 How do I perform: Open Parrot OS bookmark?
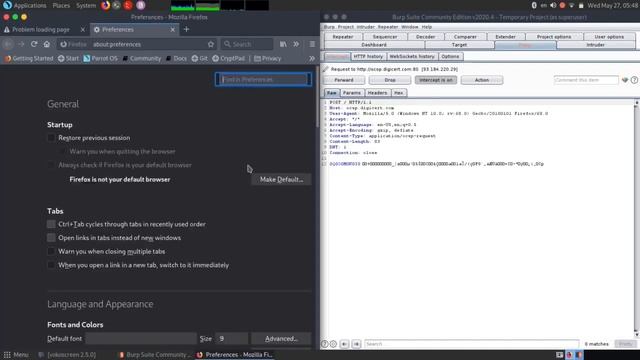pos(100,58)
